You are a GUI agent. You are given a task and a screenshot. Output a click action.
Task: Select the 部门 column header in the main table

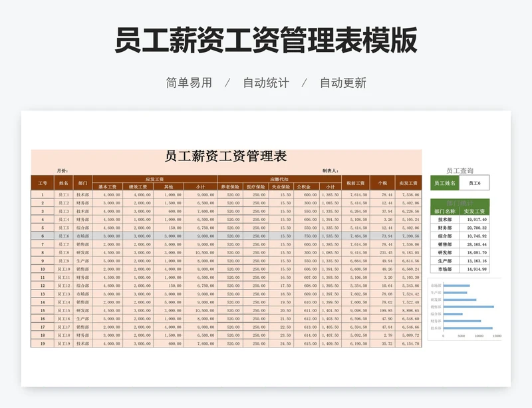pos(82,183)
